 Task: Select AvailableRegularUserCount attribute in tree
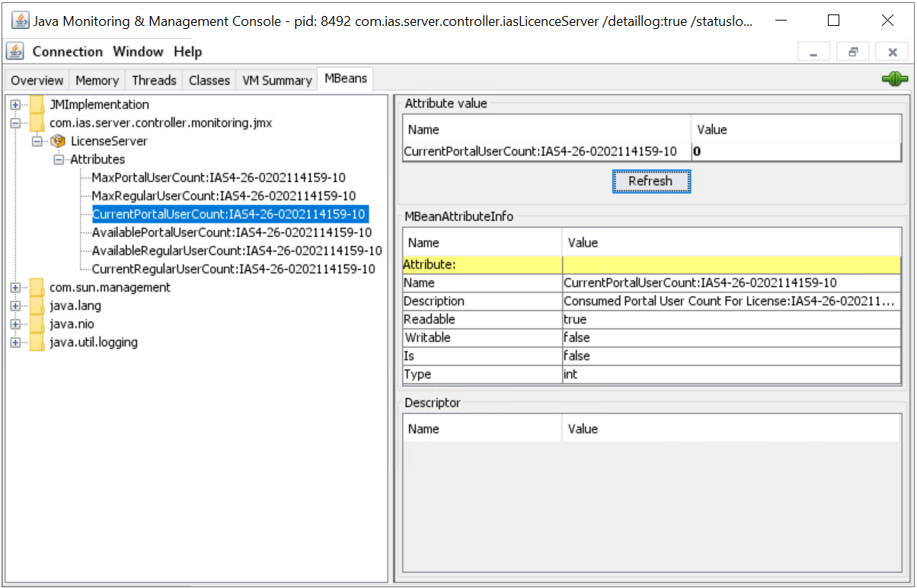coord(237,251)
